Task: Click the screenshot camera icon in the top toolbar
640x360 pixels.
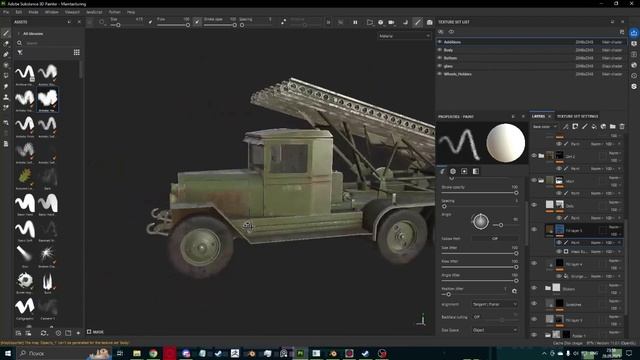Action: (429, 22)
